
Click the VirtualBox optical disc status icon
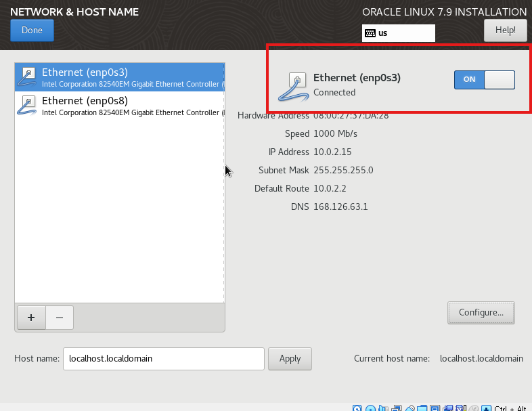coord(370,408)
